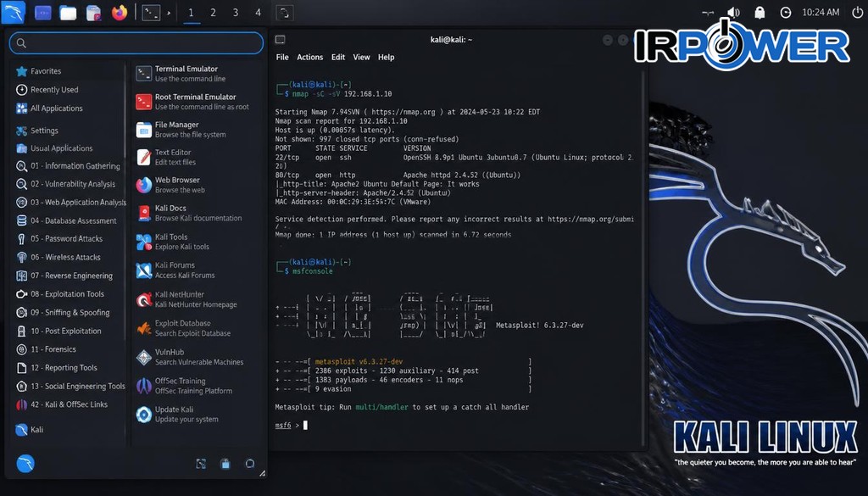
Task: Open Kali Docs icon
Action: (x=144, y=213)
